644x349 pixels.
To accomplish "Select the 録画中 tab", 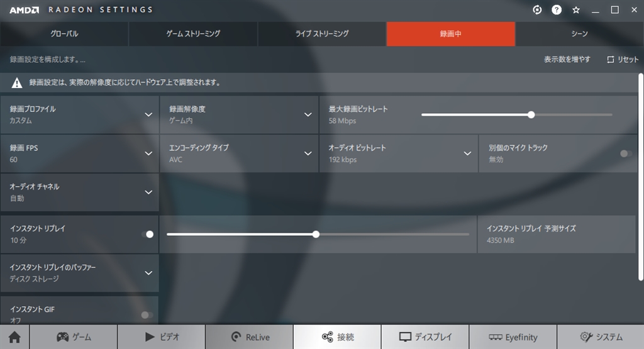I will click(450, 34).
